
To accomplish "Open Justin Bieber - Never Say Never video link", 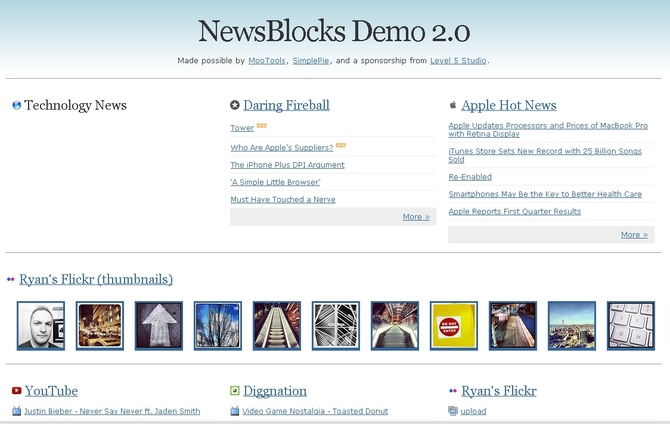I will pyautogui.click(x=112, y=411).
